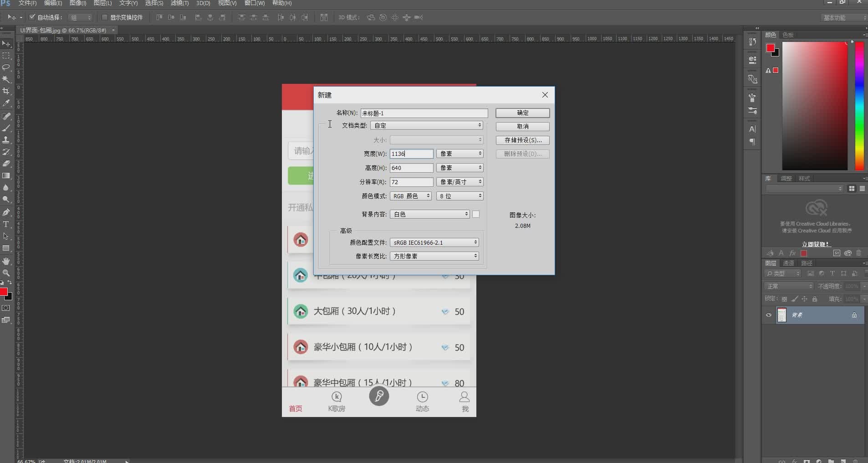The width and height of the screenshot is (868, 463).
Task: Select the Horizontal Type tool
Action: (6, 224)
